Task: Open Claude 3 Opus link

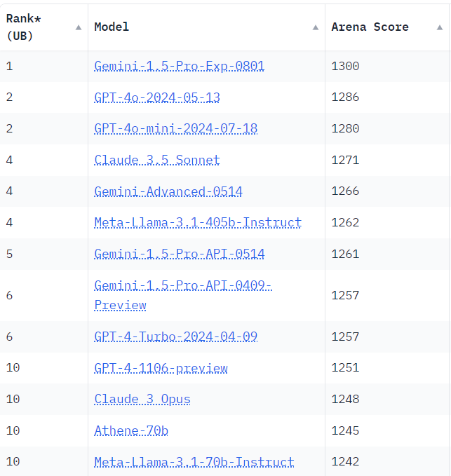Action: coord(142,399)
